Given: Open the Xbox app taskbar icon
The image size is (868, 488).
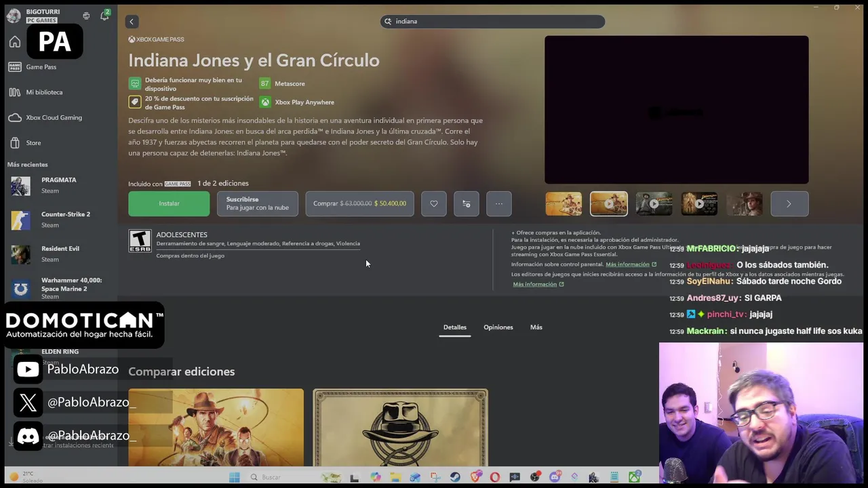Looking at the screenshot, I should coord(635,477).
